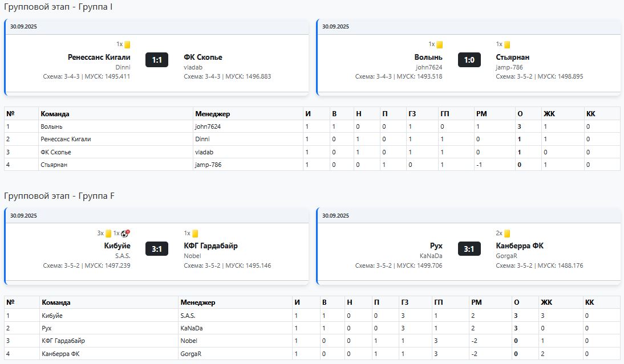Click manager john7624 under Волынь match card
This screenshot has height=364, width=624.
click(x=429, y=67)
